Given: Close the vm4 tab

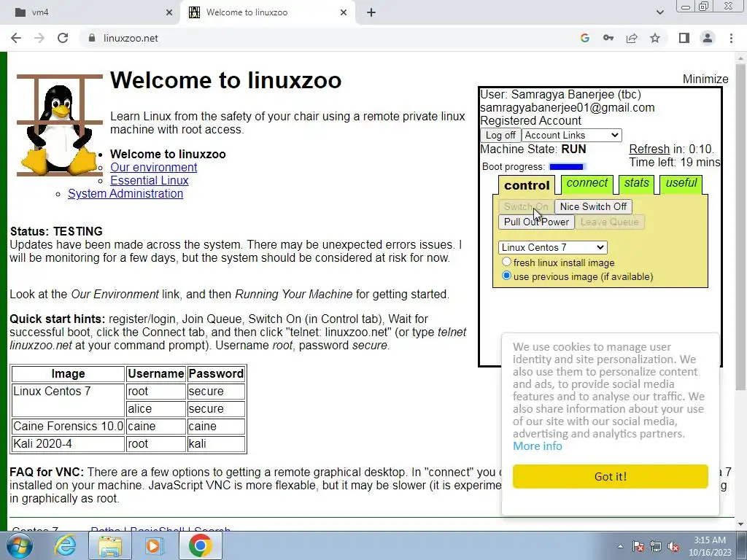Looking at the screenshot, I should 169,12.
